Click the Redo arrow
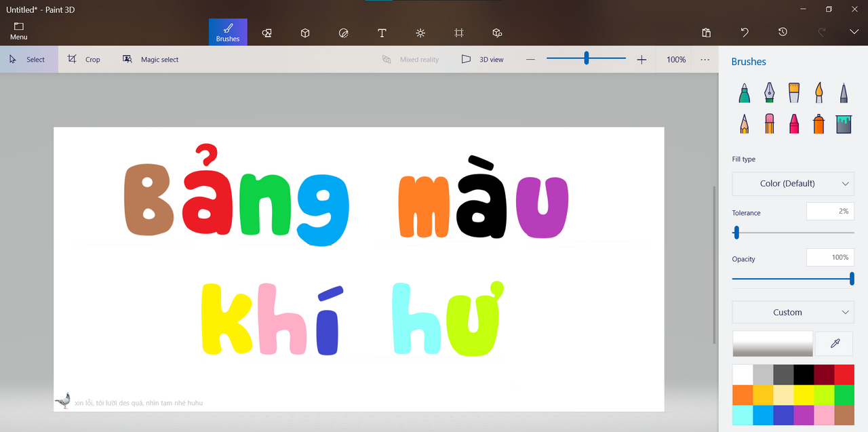The width and height of the screenshot is (868, 432). point(822,33)
